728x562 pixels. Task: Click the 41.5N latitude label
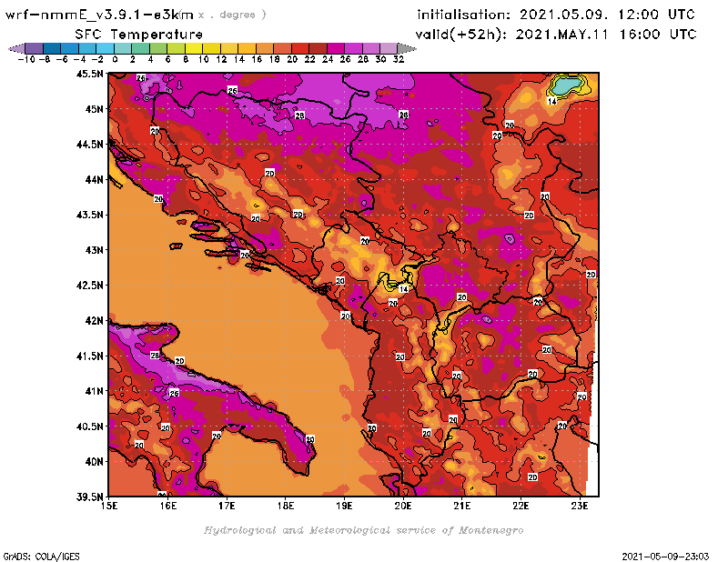tap(89, 356)
